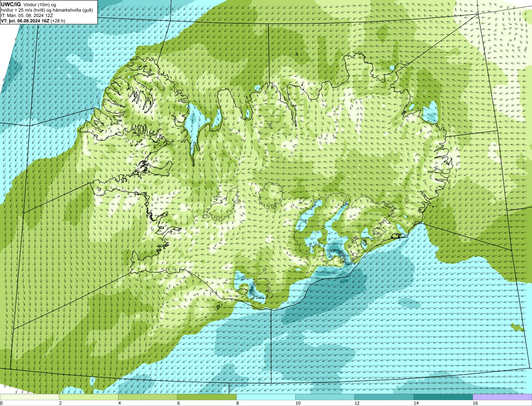This screenshot has height=406, width=532.
Task: Click the "VT: þri. 06.08.2024 16Z (+28 h)" line
Action: (x=33, y=20)
